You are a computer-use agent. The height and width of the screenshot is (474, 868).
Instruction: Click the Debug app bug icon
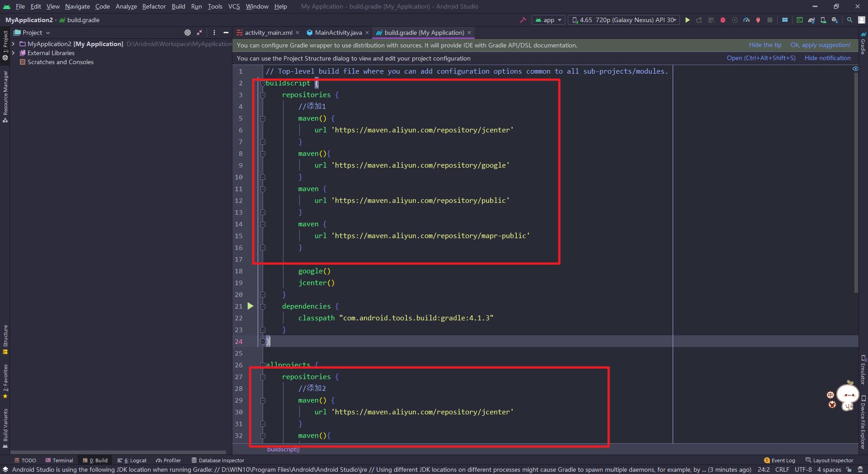pyautogui.click(x=722, y=20)
